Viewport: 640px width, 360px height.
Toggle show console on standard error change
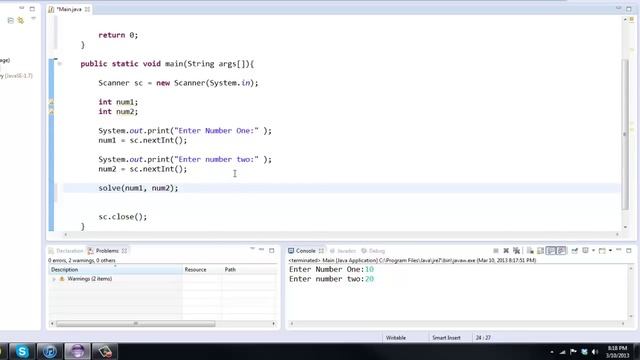[x=561, y=251]
